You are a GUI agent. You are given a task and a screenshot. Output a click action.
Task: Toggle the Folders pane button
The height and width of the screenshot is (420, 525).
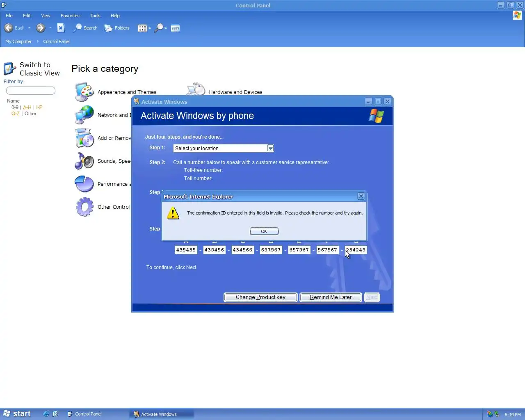(117, 28)
